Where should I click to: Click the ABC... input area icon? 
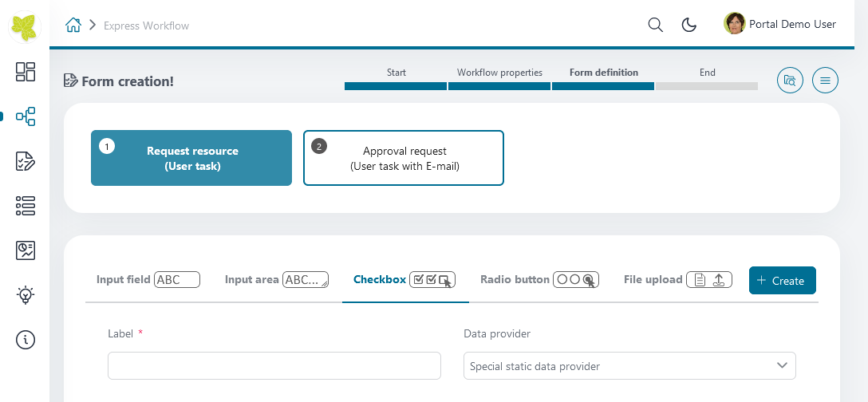pyautogui.click(x=306, y=280)
